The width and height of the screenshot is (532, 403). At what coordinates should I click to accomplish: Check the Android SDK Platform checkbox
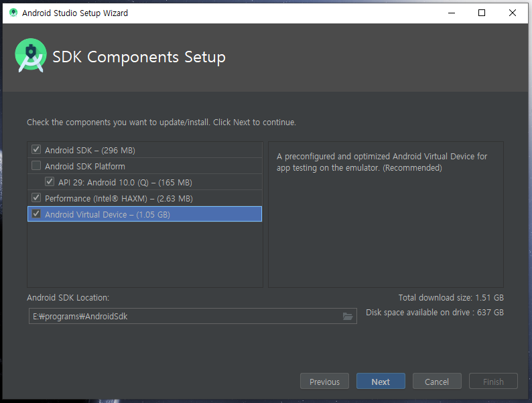[36, 165]
